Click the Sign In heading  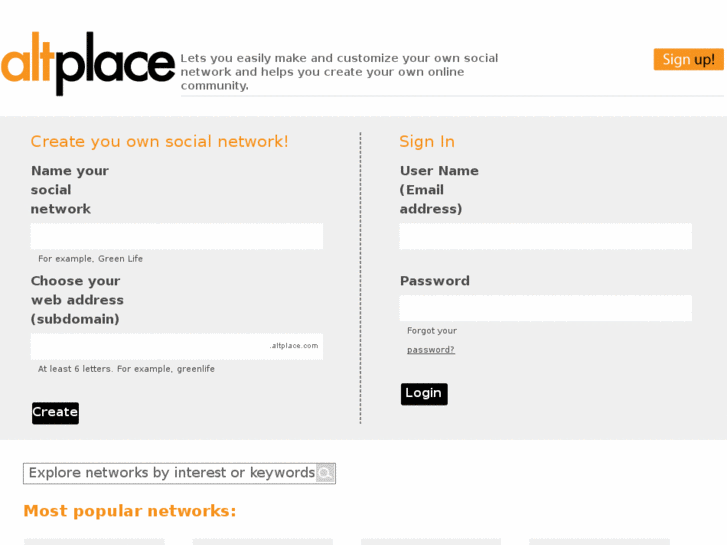[x=427, y=142]
